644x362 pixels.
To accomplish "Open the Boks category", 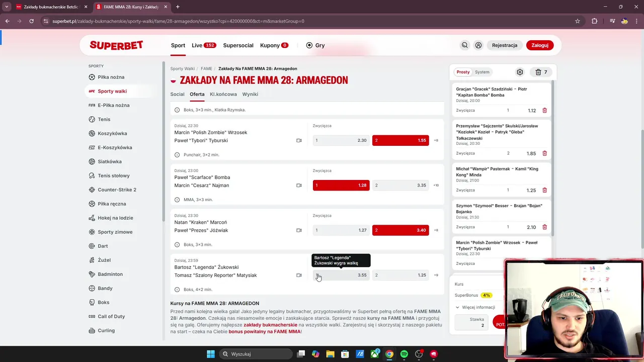I will 99,302.
